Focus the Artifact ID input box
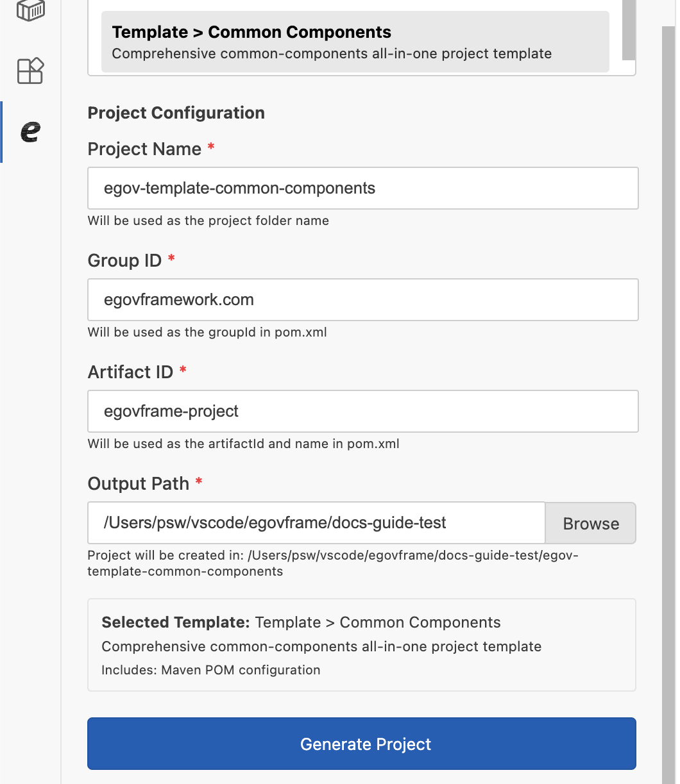This screenshot has width=680, height=784. point(362,411)
